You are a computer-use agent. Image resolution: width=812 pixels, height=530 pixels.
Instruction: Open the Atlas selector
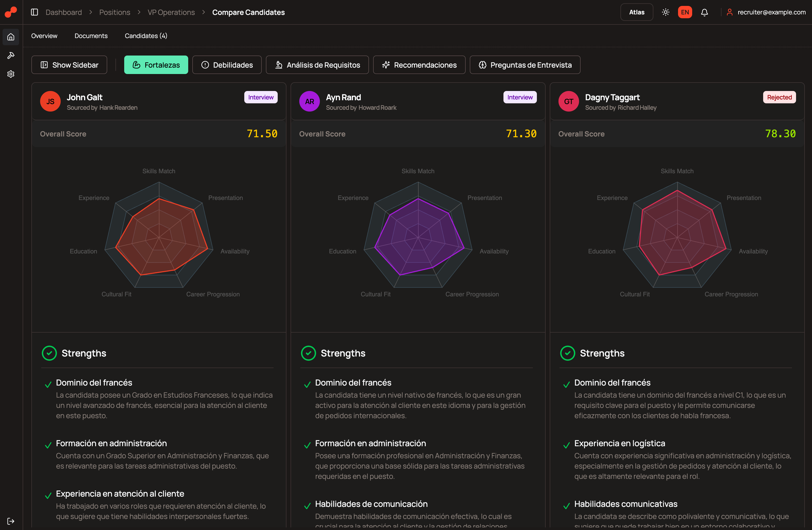[637, 12]
